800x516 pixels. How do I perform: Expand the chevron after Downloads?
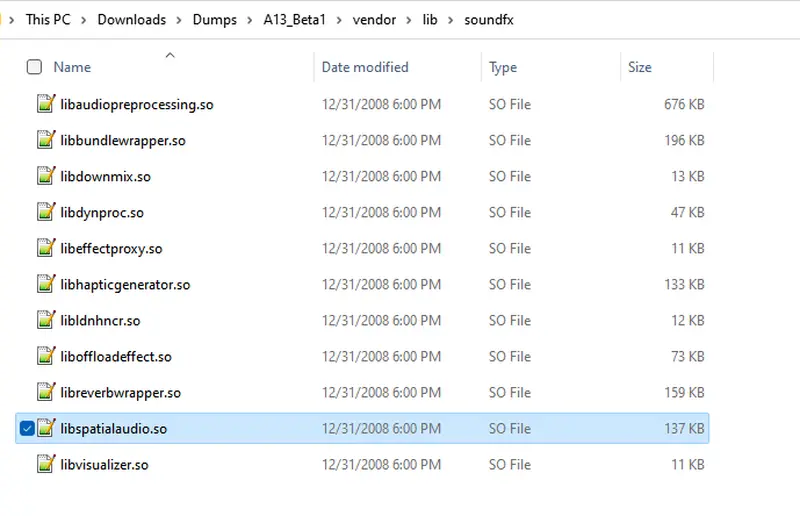pos(179,20)
